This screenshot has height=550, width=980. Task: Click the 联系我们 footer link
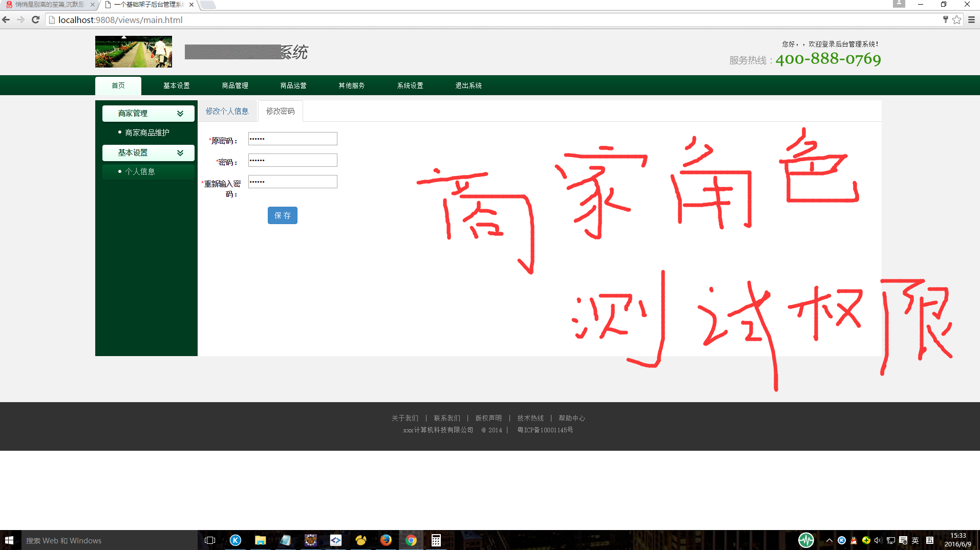(447, 418)
